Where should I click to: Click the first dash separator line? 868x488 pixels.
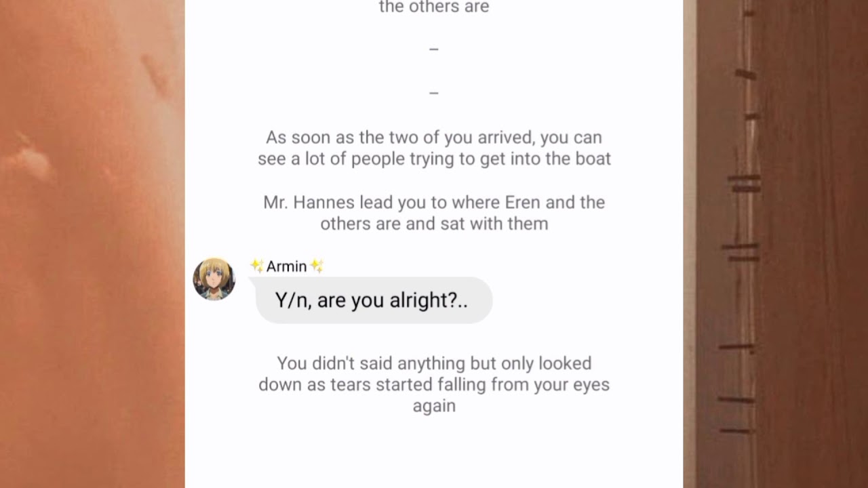tap(434, 49)
